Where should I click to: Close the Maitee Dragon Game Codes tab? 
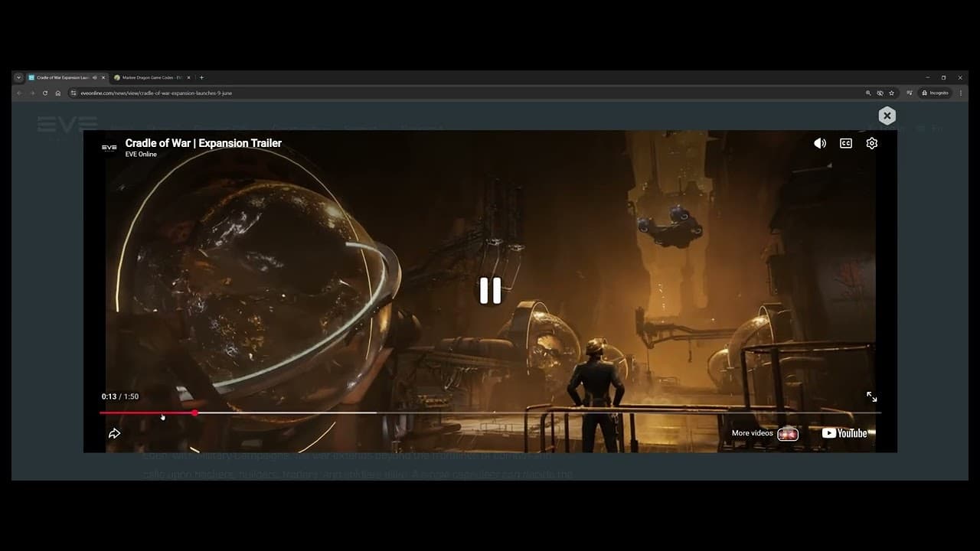pyautogui.click(x=188, y=77)
